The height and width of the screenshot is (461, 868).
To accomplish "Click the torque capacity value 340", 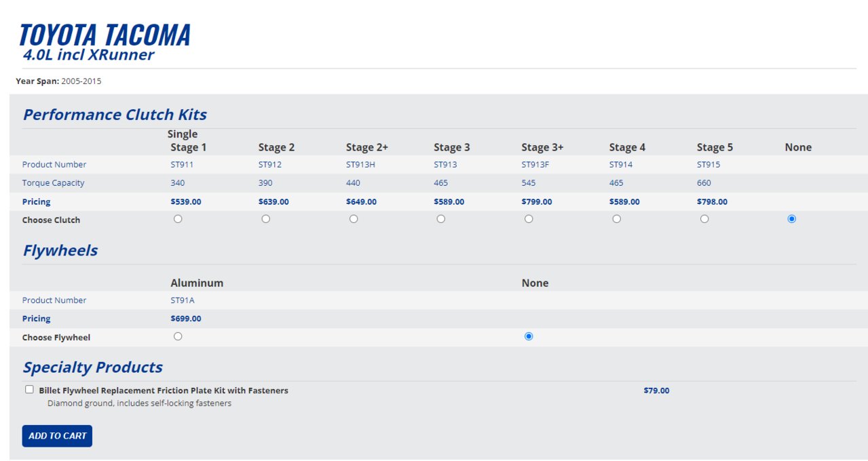I will [x=178, y=183].
